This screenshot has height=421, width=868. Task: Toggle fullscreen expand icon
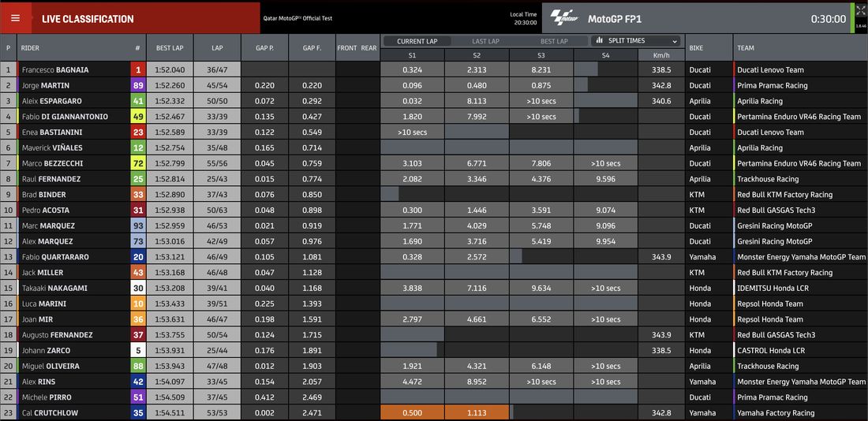pyautogui.click(x=860, y=10)
